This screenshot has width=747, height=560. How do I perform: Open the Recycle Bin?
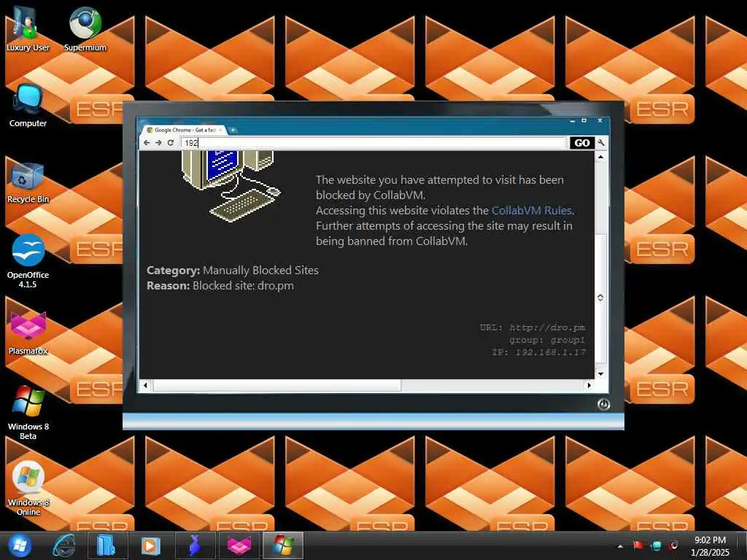pos(28,183)
